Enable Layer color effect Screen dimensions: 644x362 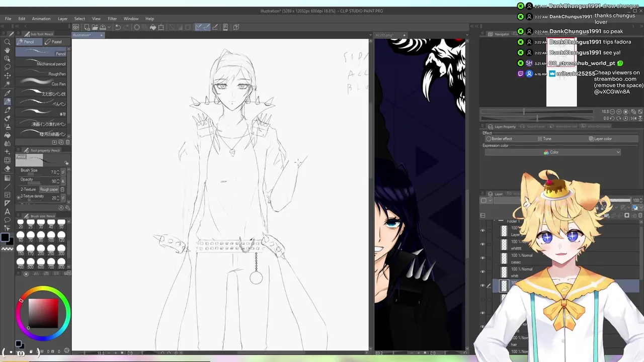[x=600, y=139]
